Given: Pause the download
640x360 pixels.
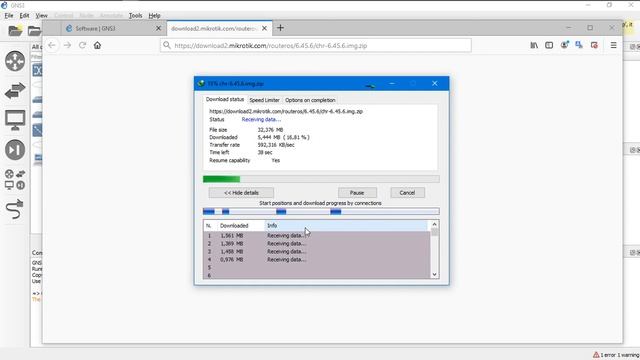Looking at the screenshot, I should (357, 193).
